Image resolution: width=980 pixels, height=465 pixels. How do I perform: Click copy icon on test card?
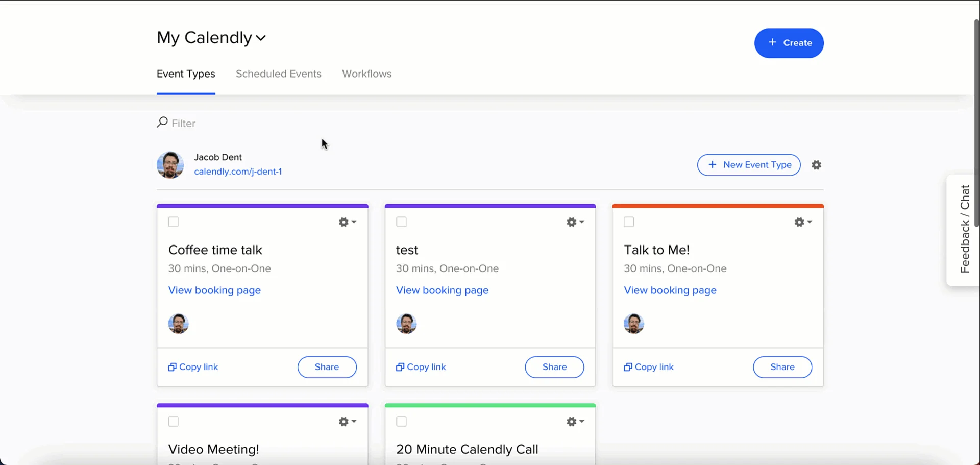coord(400,367)
